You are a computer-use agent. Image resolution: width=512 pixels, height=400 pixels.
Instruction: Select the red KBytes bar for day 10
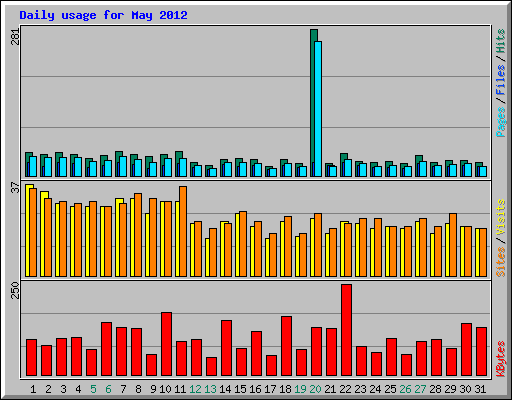tap(166, 344)
